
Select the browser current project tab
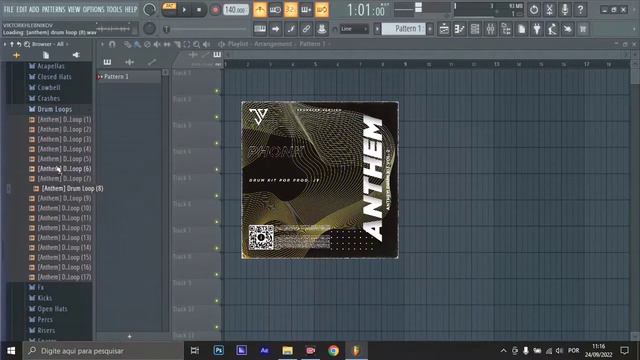pyautogui.click(x=46, y=55)
